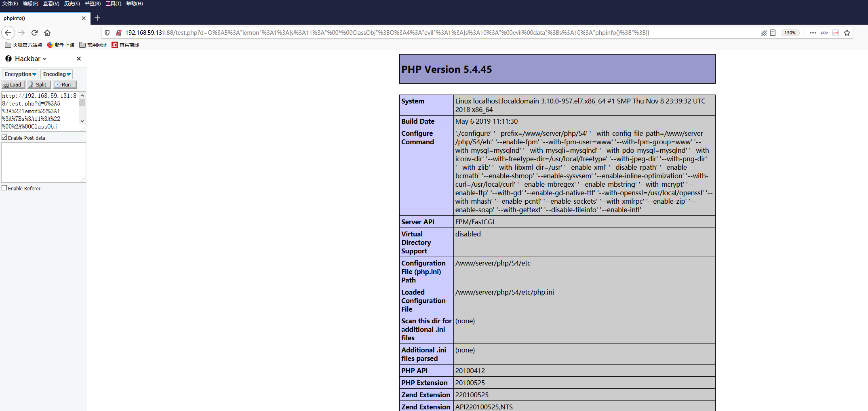Open the 工具(T) menu
868x411 pixels.
pos(113,4)
